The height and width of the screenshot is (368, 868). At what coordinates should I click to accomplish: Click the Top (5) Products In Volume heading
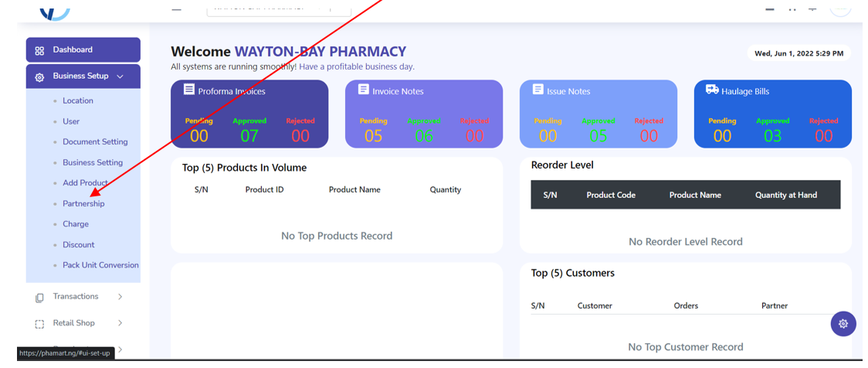[244, 168]
